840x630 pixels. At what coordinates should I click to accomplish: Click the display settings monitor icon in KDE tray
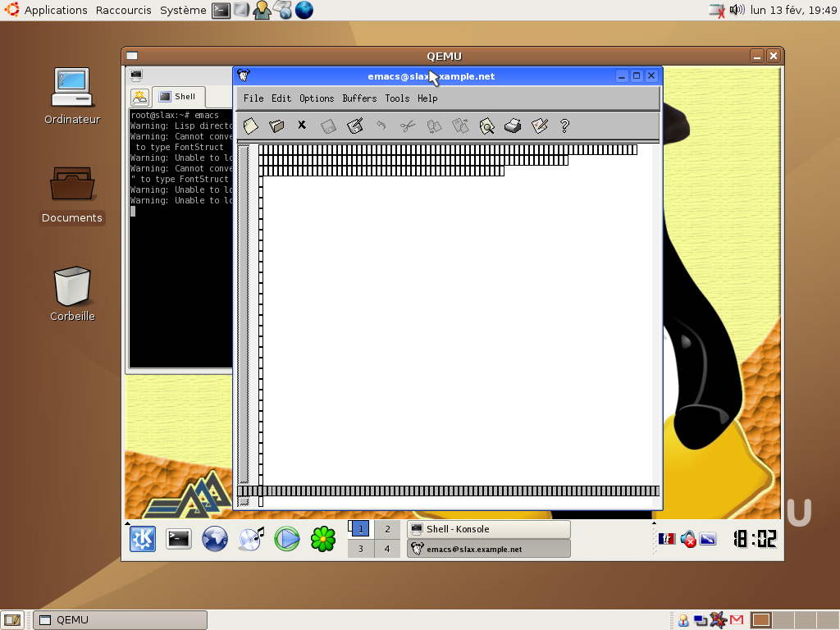708,539
